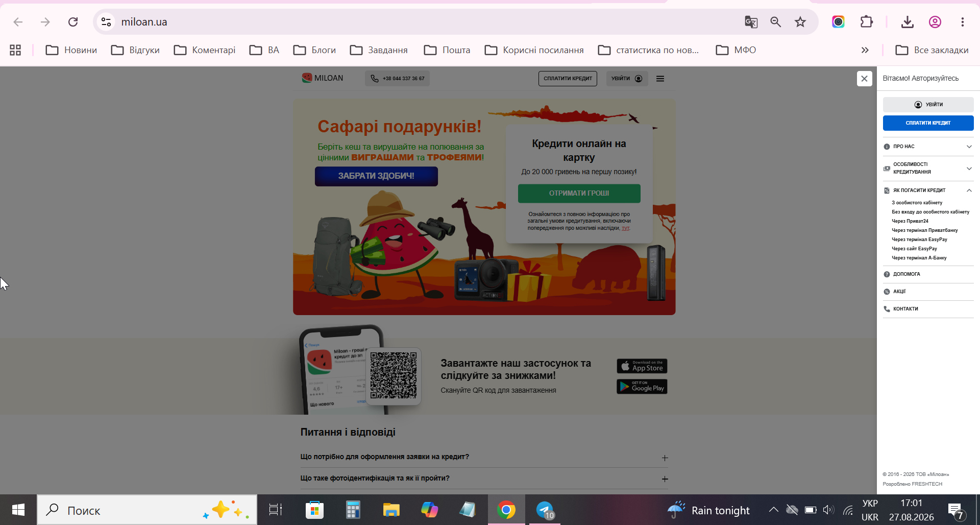
Task: Click the App Store download badge
Action: tap(642, 366)
